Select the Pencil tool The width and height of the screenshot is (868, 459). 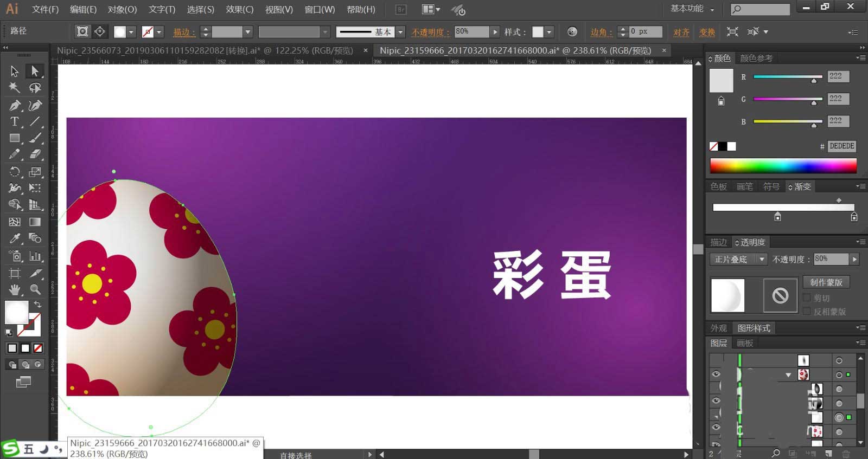click(15, 154)
